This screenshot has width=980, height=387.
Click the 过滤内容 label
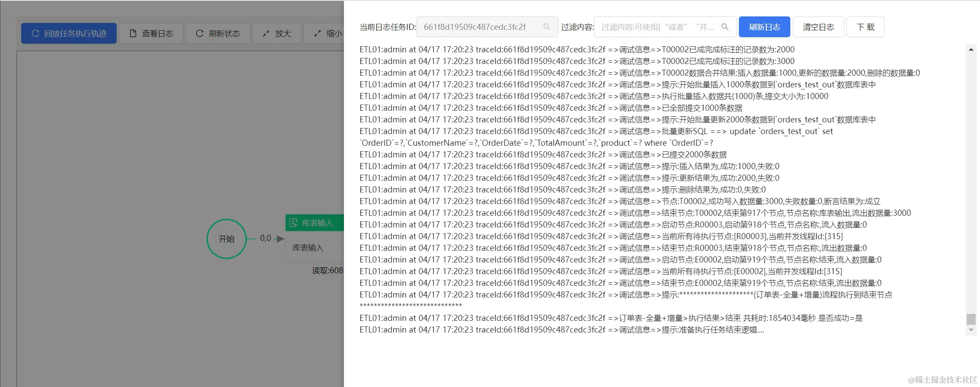pos(577,27)
